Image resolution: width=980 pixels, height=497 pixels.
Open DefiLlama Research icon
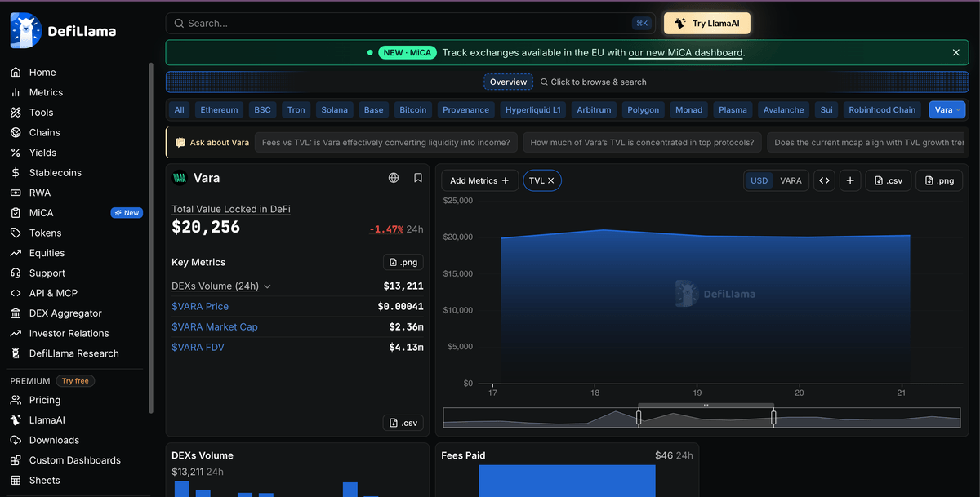click(16, 353)
